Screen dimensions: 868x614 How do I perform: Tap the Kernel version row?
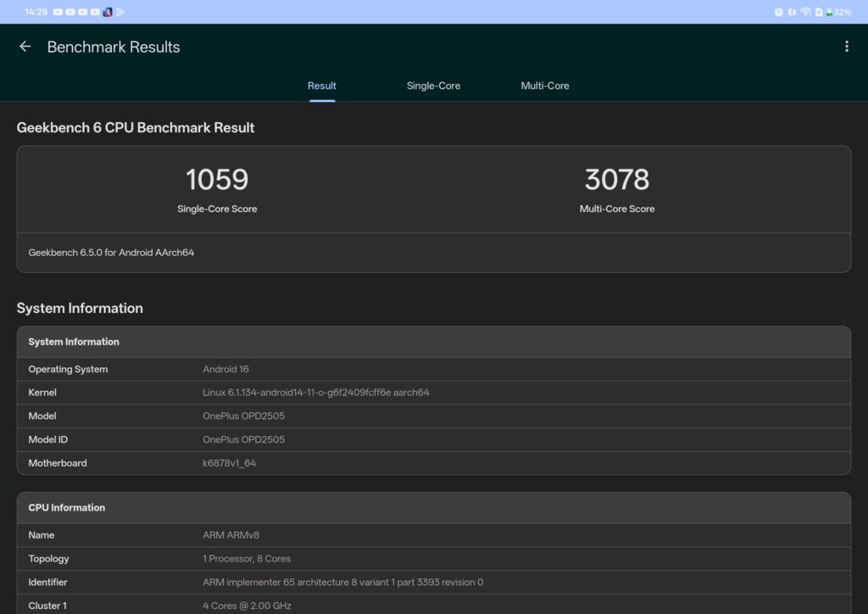(x=433, y=393)
